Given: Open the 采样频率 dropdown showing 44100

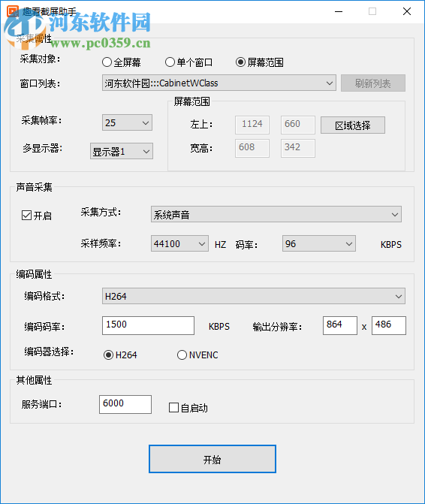Looking at the screenshot, I should pyautogui.click(x=179, y=243).
